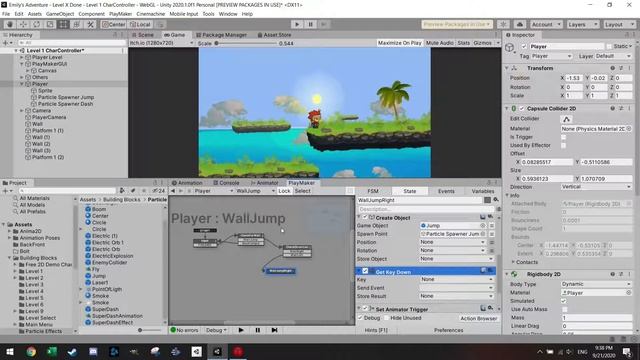Select the Scale tool in toolbar
This screenshot has height=360, width=640.
[x=50, y=24]
